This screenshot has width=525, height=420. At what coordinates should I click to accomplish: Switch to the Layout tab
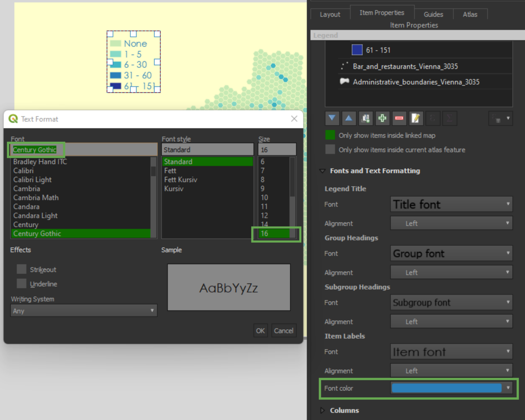pos(330,14)
